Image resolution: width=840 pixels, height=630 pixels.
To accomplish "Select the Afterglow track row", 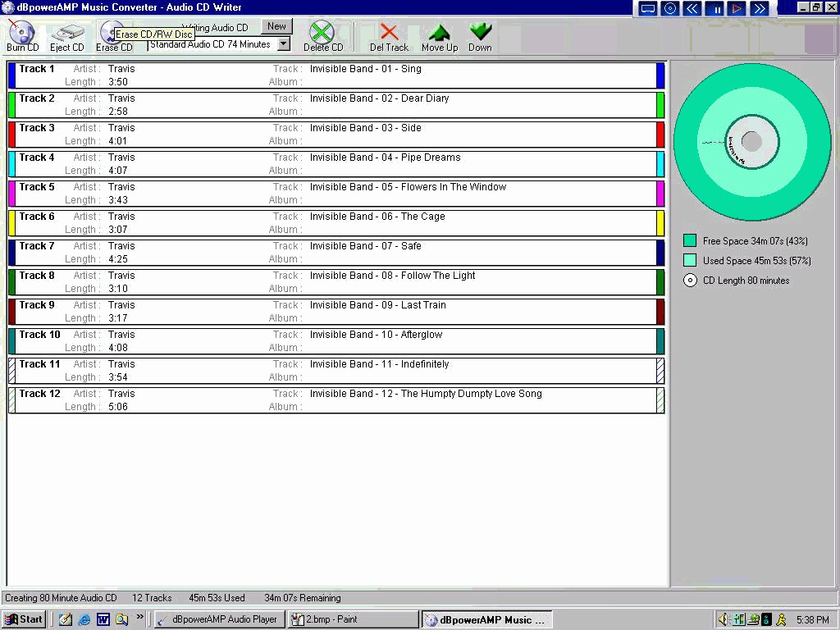I will coord(336,340).
